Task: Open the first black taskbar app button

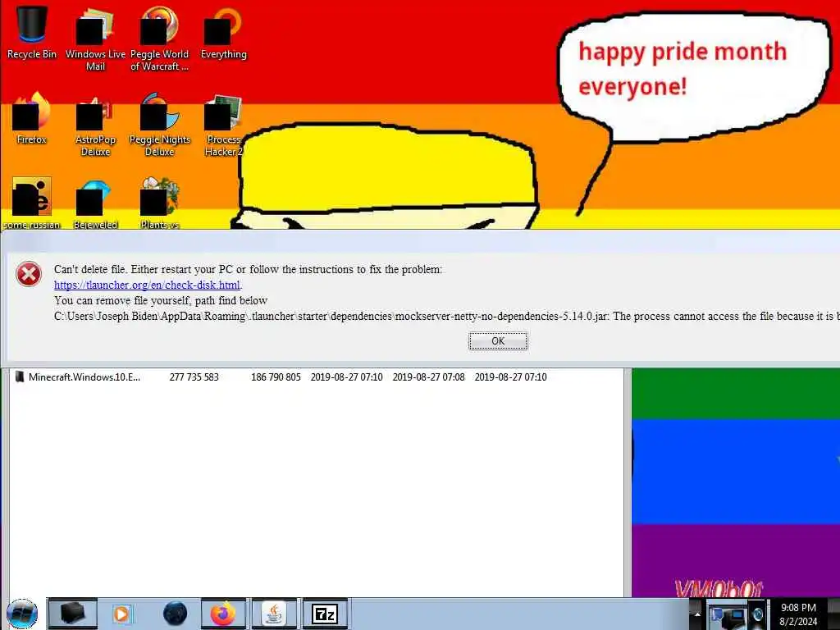Action: pyautogui.click(x=73, y=614)
